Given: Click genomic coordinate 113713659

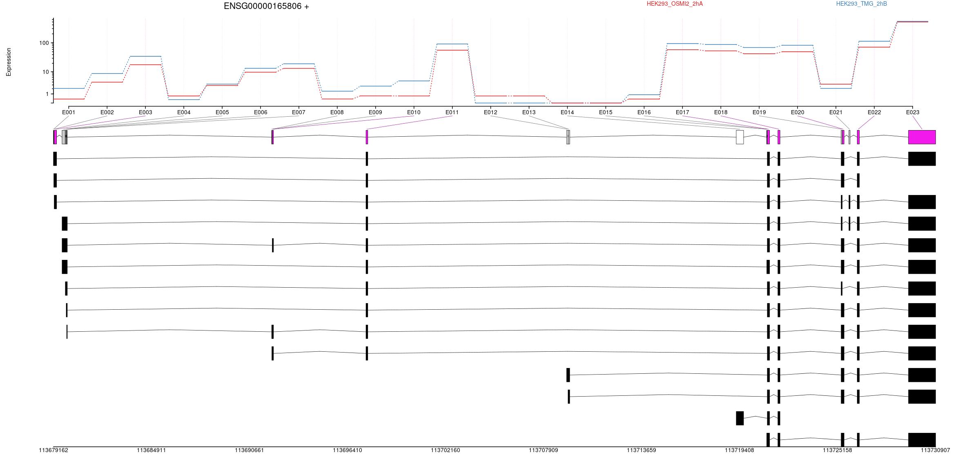Looking at the screenshot, I should [x=641, y=450].
